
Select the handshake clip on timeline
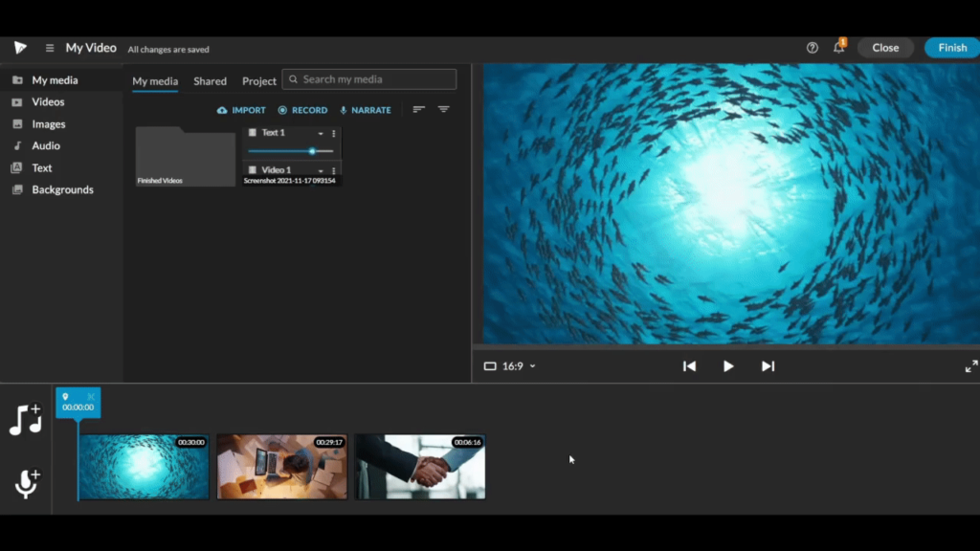420,467
